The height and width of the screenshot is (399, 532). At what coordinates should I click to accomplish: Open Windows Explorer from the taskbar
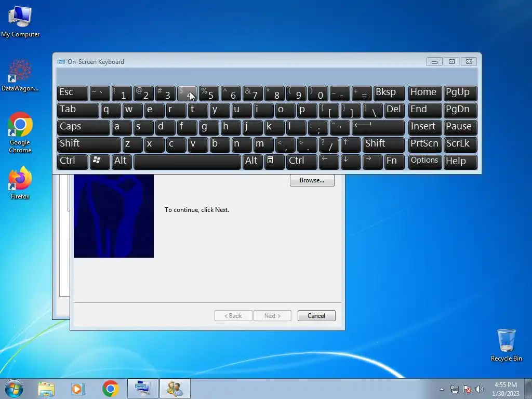[x=46, y=389]
